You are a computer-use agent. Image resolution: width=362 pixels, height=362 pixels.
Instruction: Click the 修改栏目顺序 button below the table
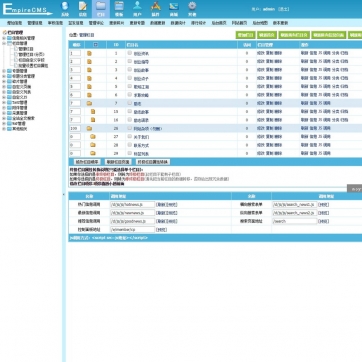pyautogui.click(x=87, y=162)
